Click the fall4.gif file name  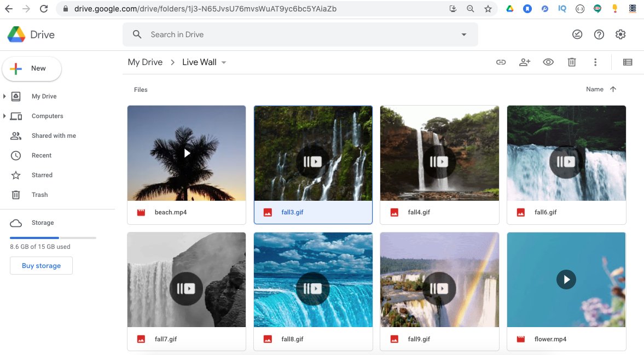[419, 212]
